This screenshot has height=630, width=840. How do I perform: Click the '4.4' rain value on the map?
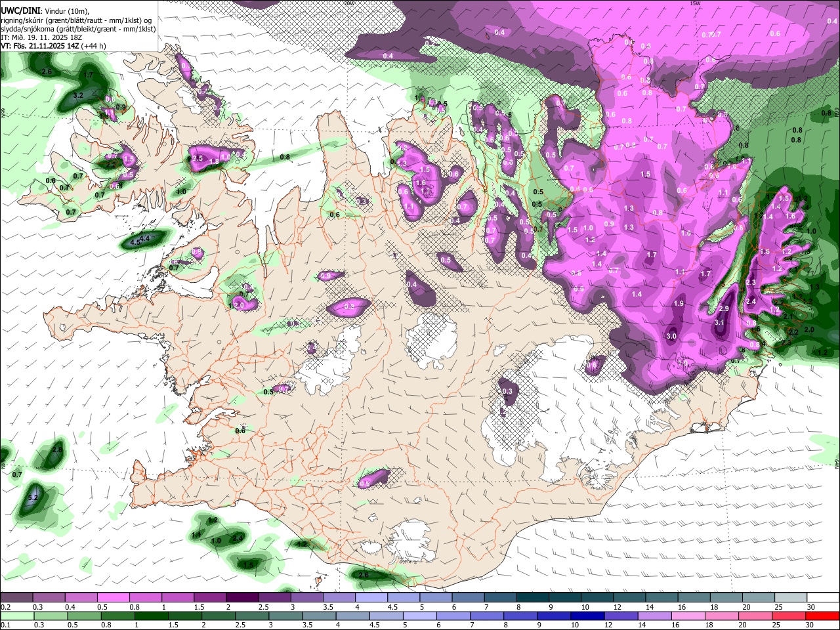[x=145, y=238]
